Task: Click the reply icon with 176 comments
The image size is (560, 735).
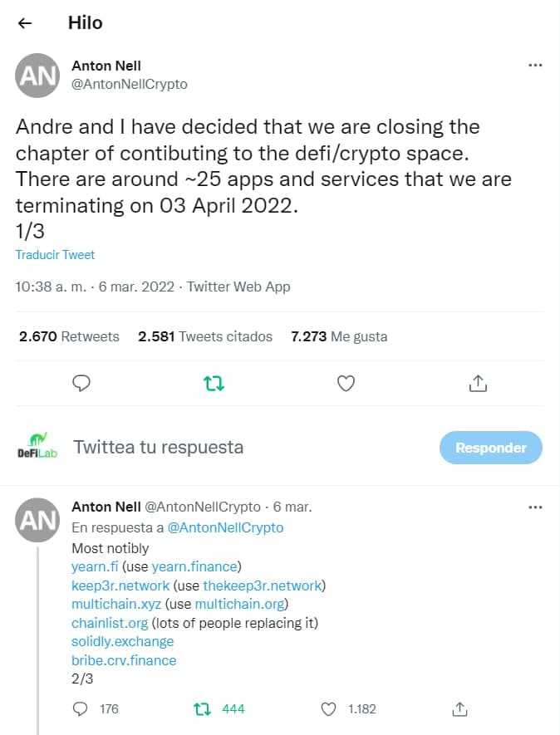Action: [81, 708]
